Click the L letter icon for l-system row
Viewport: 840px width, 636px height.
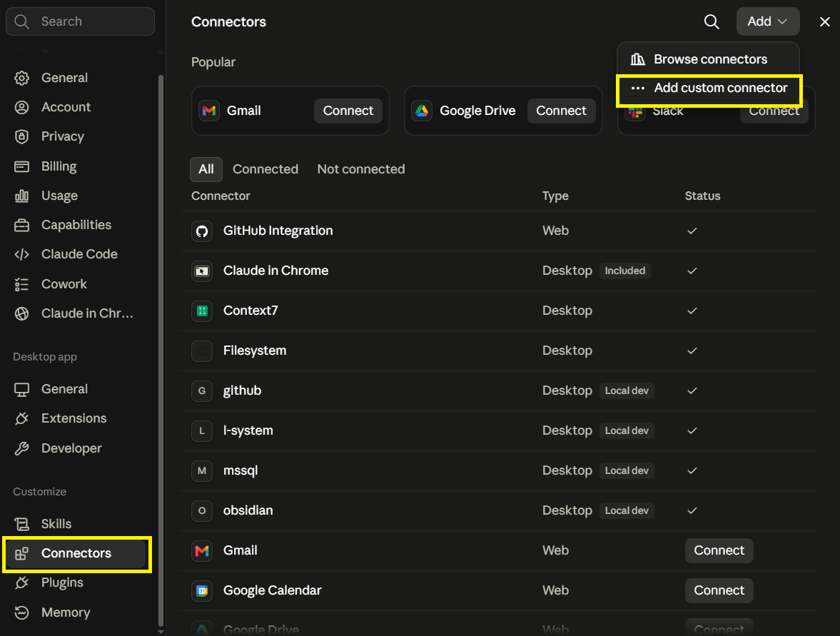[202, 431]
